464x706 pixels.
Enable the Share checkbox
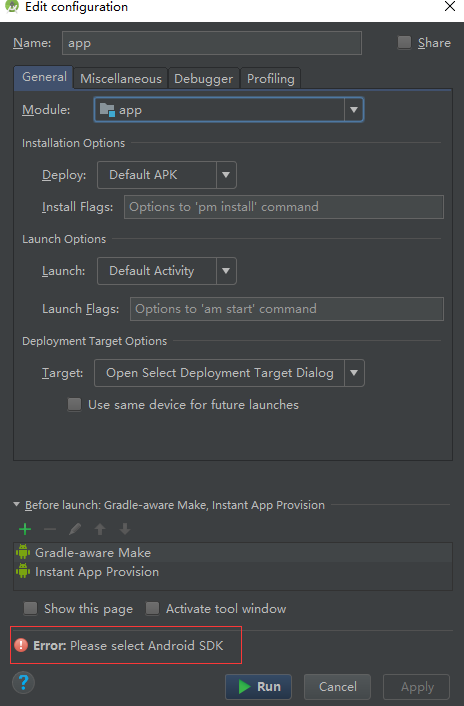[404, 43]
